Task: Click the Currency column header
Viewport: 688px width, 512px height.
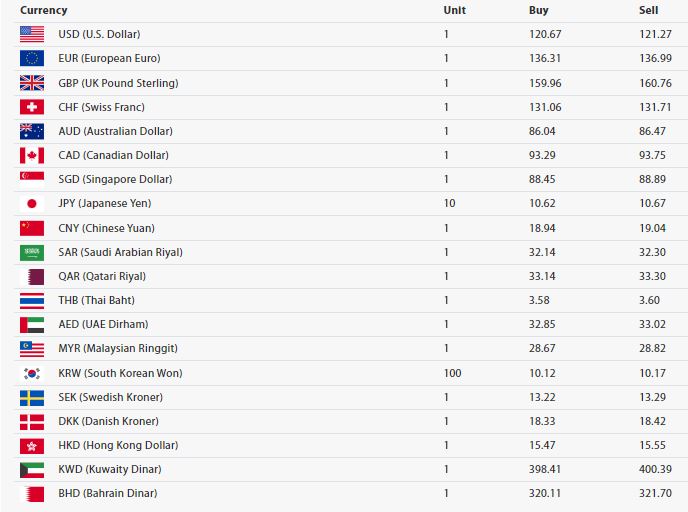Action: point(43,10)
